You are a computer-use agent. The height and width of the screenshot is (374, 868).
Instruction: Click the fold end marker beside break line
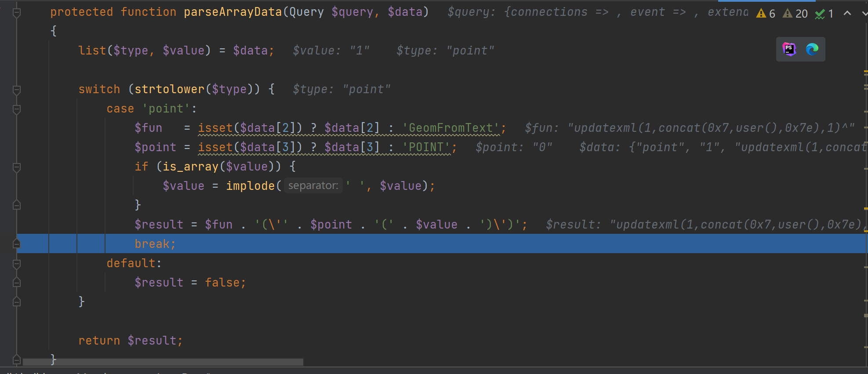click(17, 244)
